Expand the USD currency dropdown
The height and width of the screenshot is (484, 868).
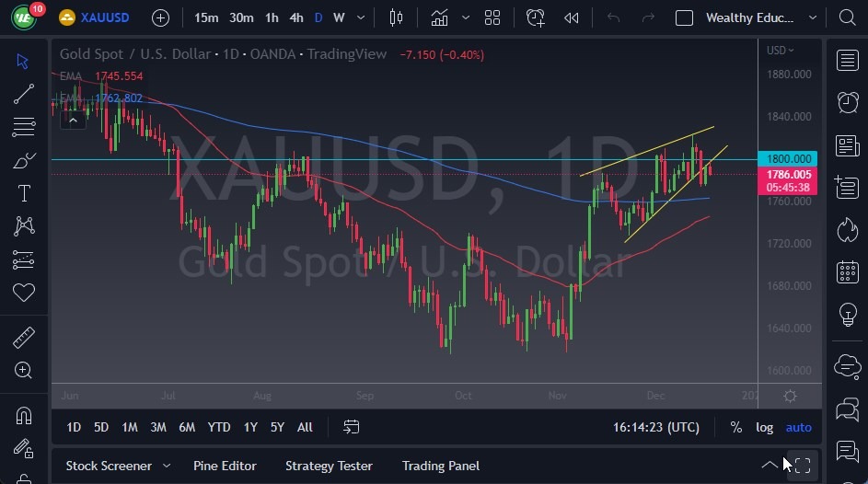click(781, 51)
